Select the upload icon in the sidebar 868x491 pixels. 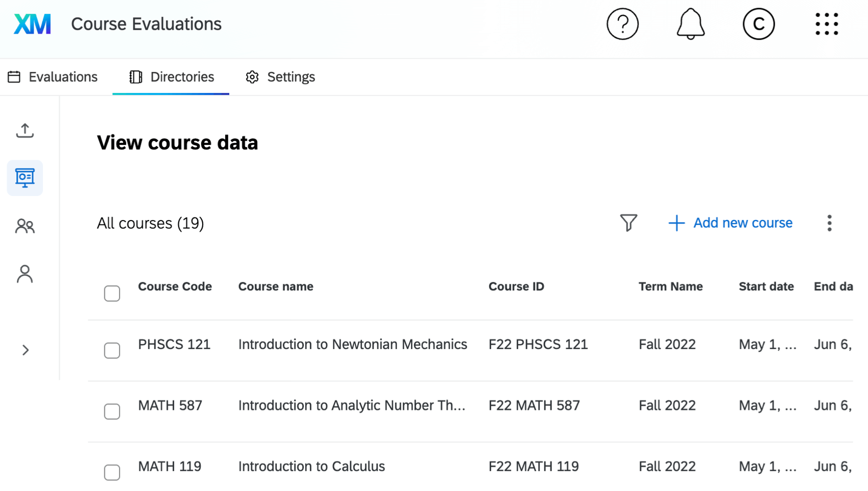click(x=25, y=130)
